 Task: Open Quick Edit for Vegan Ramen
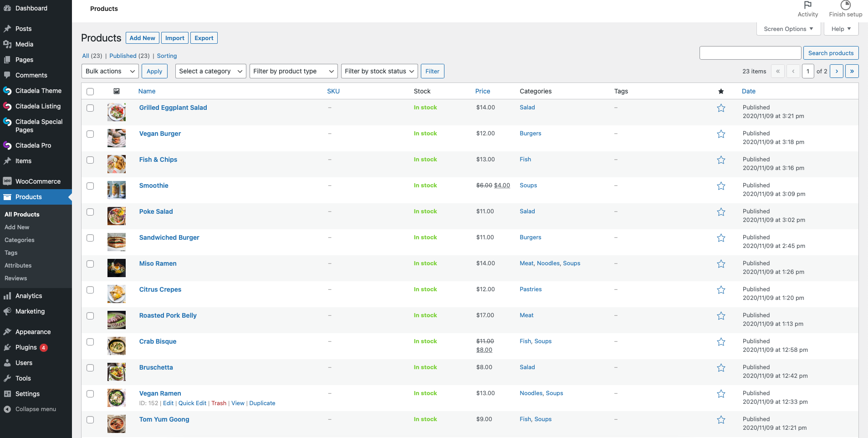pyautogui.click(x=192, y=403)
